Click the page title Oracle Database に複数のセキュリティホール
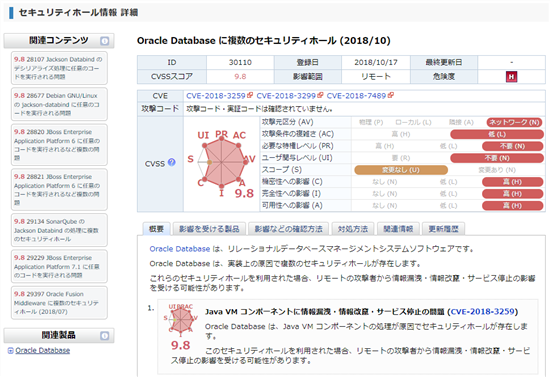This screenshot has height=377, width=550. tap(263, 41)
